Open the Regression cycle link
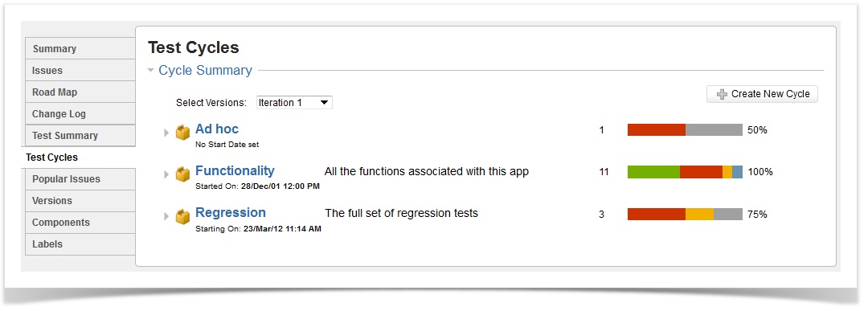The width and height of the screenshot is (868, 311). [231, 212]
